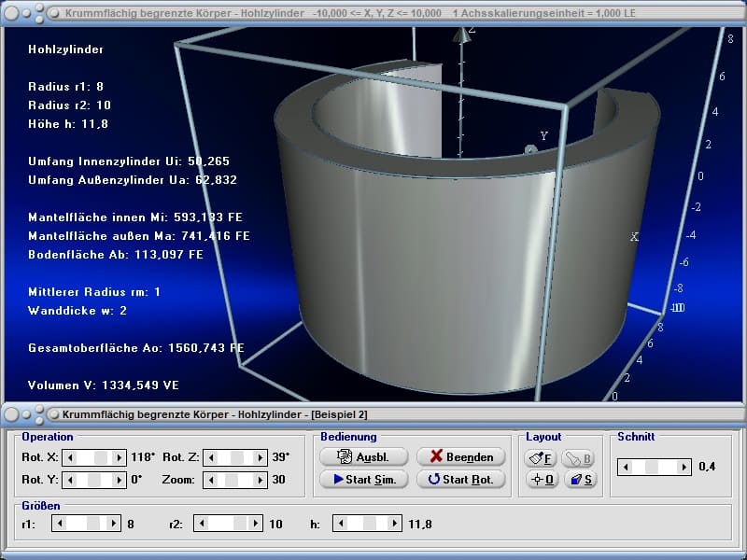Click the Zoom scrollbar track
The height and width of the screenshot is (560, 747).
click(235, 480)
